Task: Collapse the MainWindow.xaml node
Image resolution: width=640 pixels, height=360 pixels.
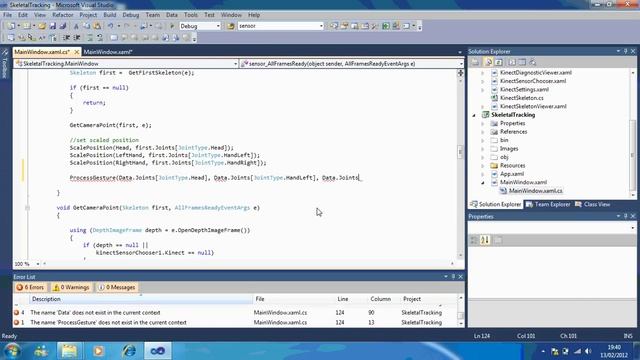Action: tap(483, 182)
